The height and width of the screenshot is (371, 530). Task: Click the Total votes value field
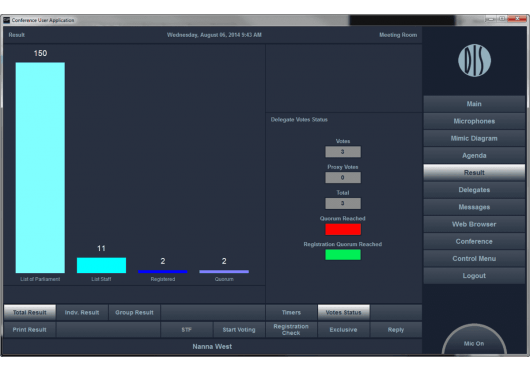tap(343, 203)
